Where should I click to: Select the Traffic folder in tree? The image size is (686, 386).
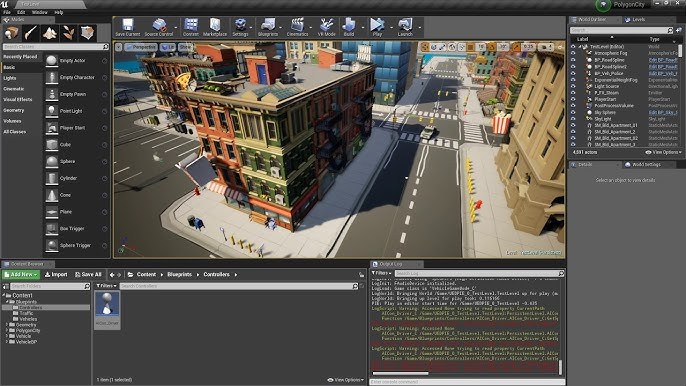(26, 313)
